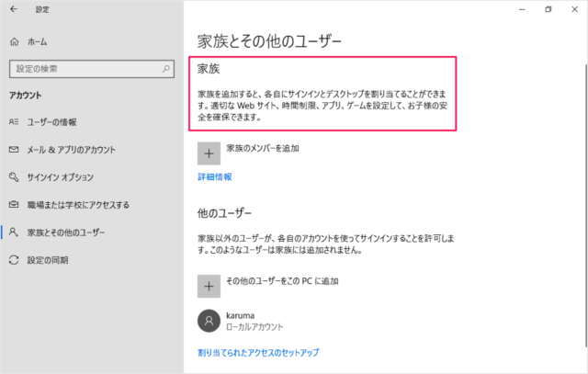
Task: Click the back arrow in Settings header
Action: pos(14,10)
